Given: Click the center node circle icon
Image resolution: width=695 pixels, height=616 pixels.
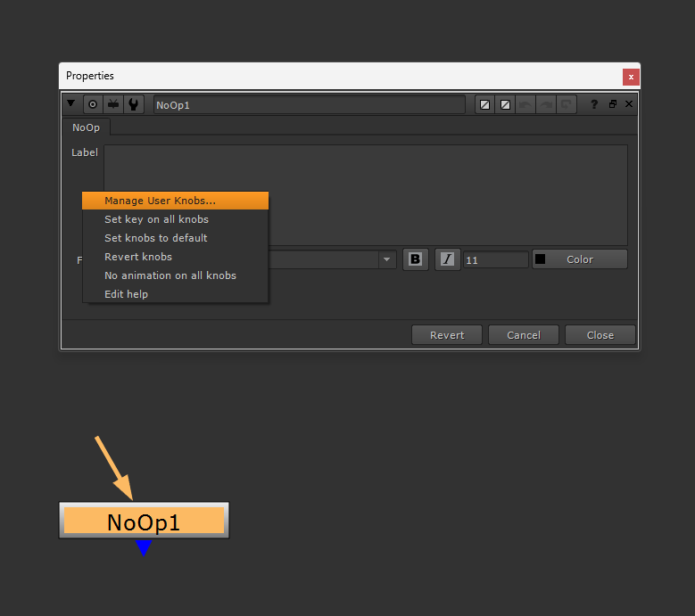Looking at the screenshot, I should 93,105.
